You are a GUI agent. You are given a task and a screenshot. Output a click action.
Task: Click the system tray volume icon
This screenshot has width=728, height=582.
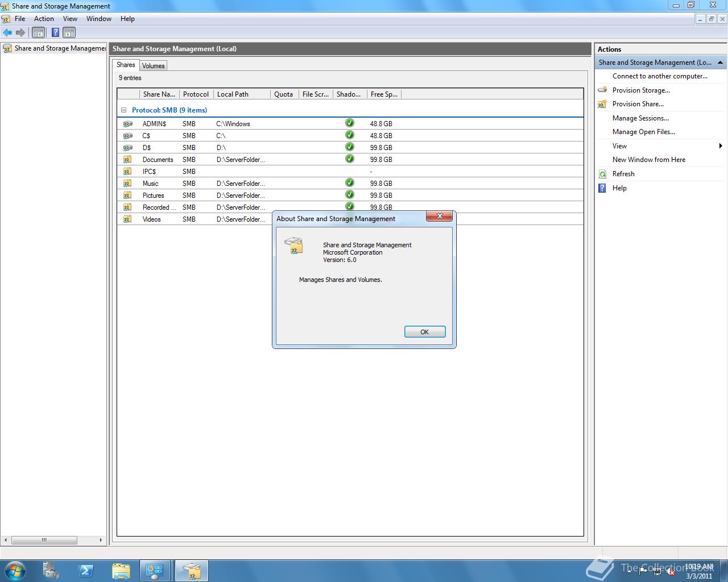pyautogui.click(x=671, y=571)
